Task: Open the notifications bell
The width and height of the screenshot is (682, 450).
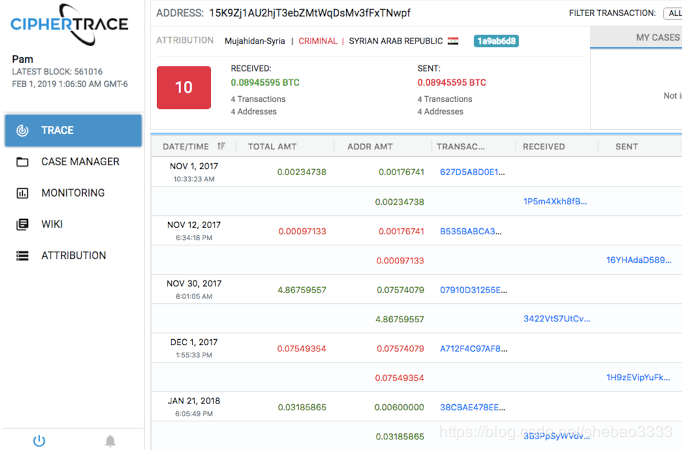Action: click(110, 441)
